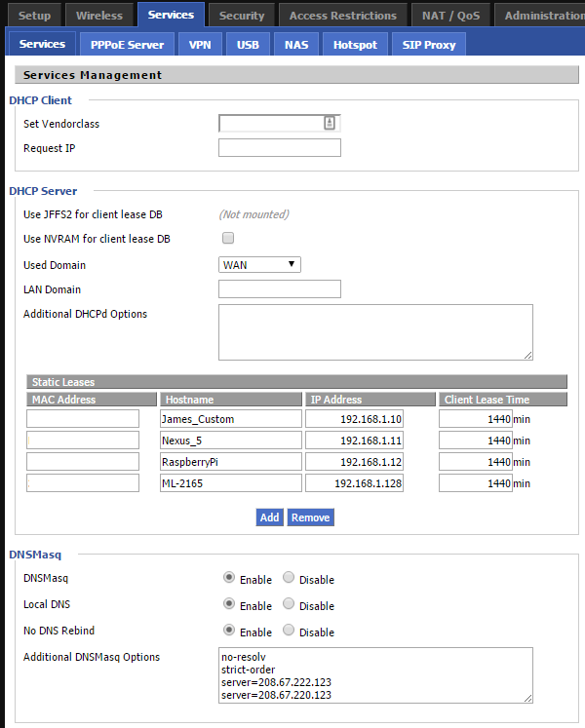Click lease time field for James_Custom
The width and height of the screenshot is (585, 728).
point(476,418)
